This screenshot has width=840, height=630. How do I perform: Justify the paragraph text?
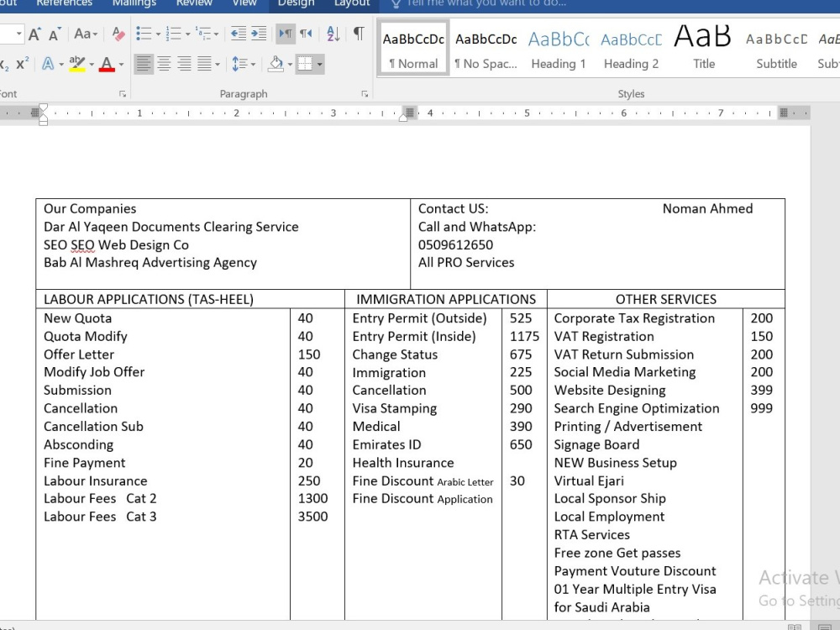click(x=204, y=65)
